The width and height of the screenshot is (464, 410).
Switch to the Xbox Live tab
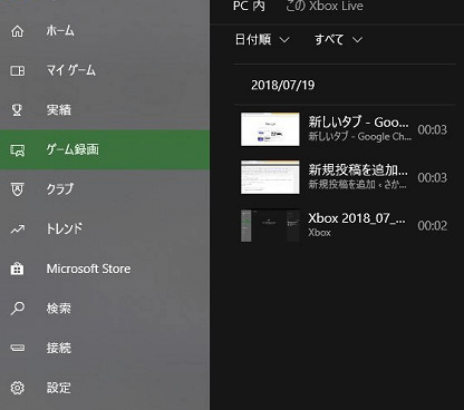(x=325, y=6)
